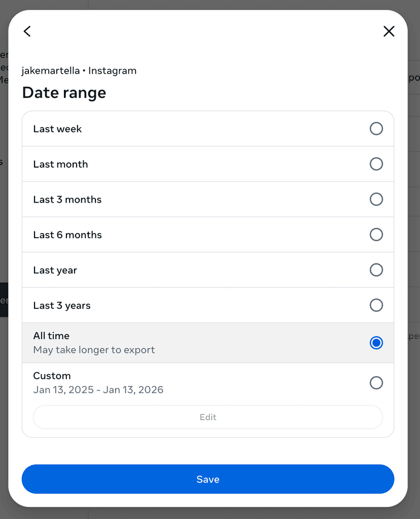Click the back arrow at top left
The width and height of the screenshot is (420, 519).
(27, 31)
